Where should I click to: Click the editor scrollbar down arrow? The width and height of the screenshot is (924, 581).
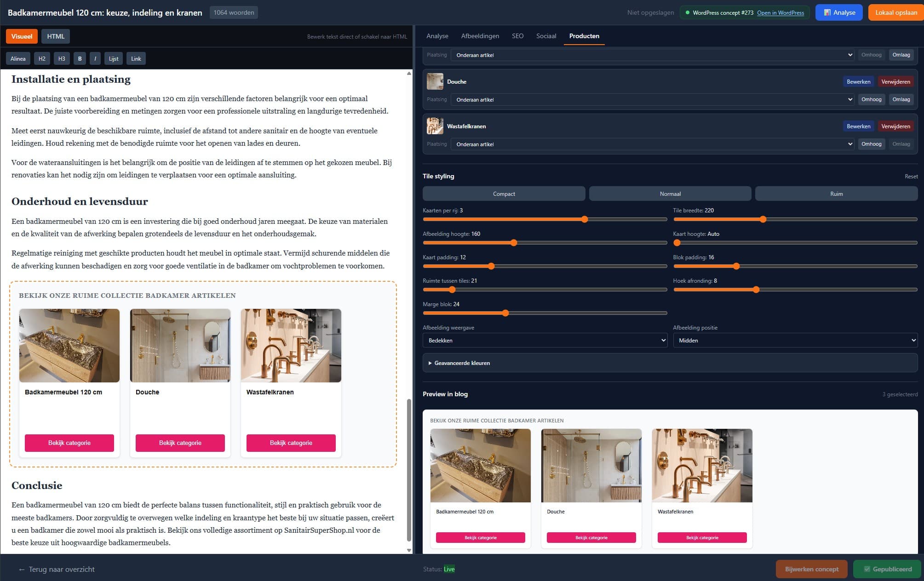tap(409, 550)
